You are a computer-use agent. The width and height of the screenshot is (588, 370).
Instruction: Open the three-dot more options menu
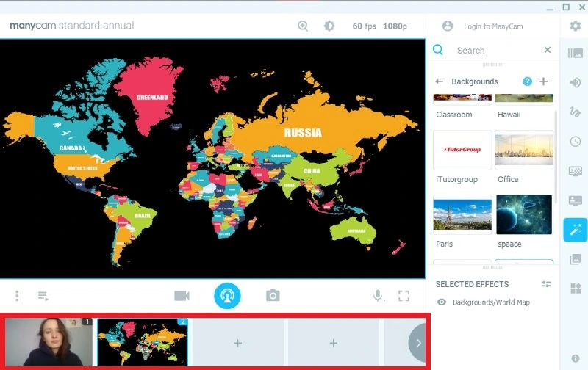tap(17, 296)
